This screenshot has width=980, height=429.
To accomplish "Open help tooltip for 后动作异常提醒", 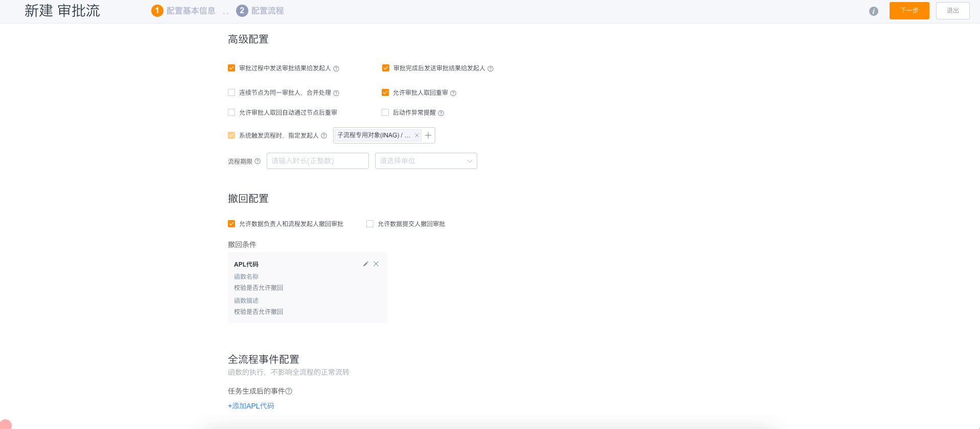I will point(441,113).
